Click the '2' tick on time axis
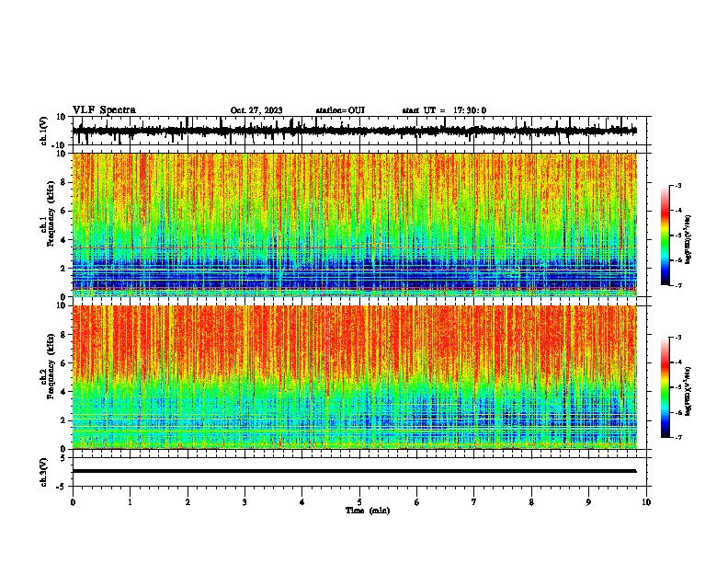Screen dimensions: 728x563 pos(188,502)
